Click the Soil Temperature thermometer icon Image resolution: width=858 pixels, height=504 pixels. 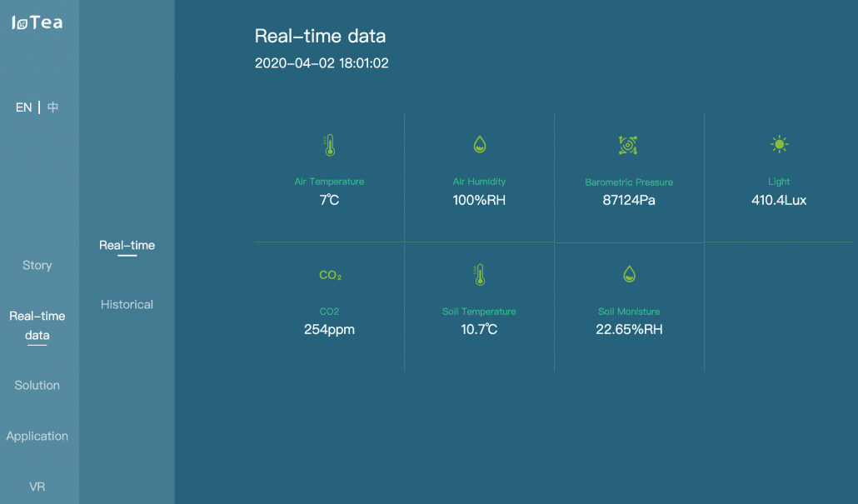tap(479, 275)
